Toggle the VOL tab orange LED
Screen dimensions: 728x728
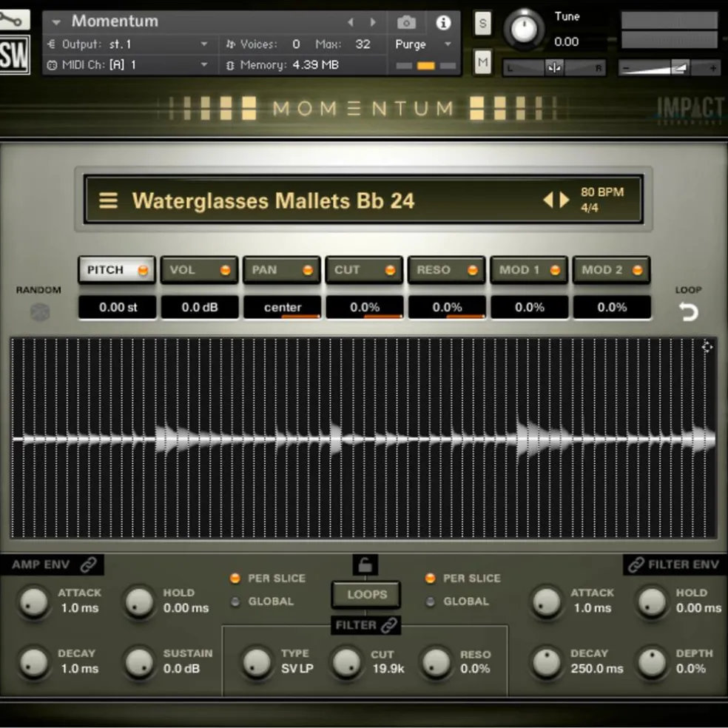coord(225,270)
